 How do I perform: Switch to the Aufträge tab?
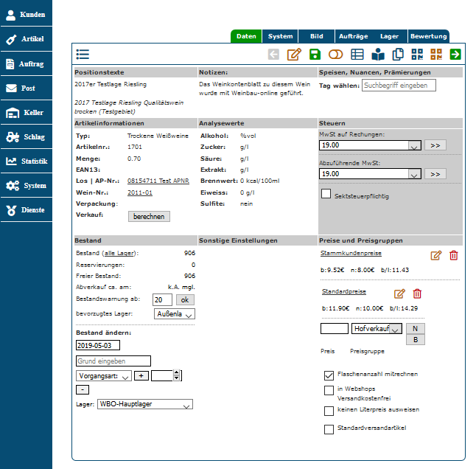point(352,36)
